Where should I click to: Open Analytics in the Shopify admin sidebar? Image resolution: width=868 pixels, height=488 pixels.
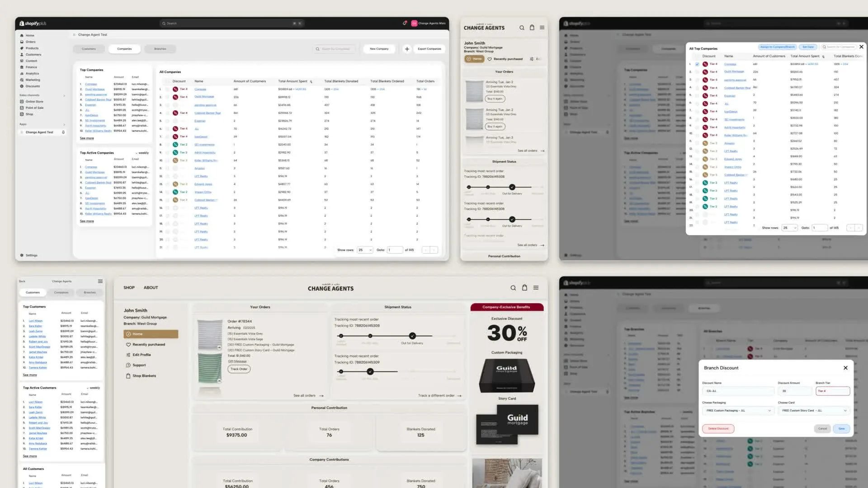(x=29, y=73)
